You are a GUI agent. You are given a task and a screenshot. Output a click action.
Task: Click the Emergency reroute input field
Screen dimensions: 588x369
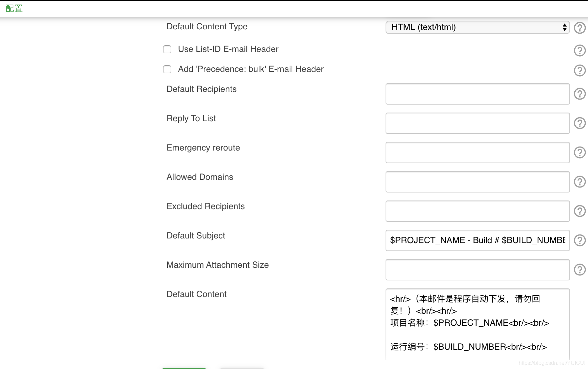[477, 153]
